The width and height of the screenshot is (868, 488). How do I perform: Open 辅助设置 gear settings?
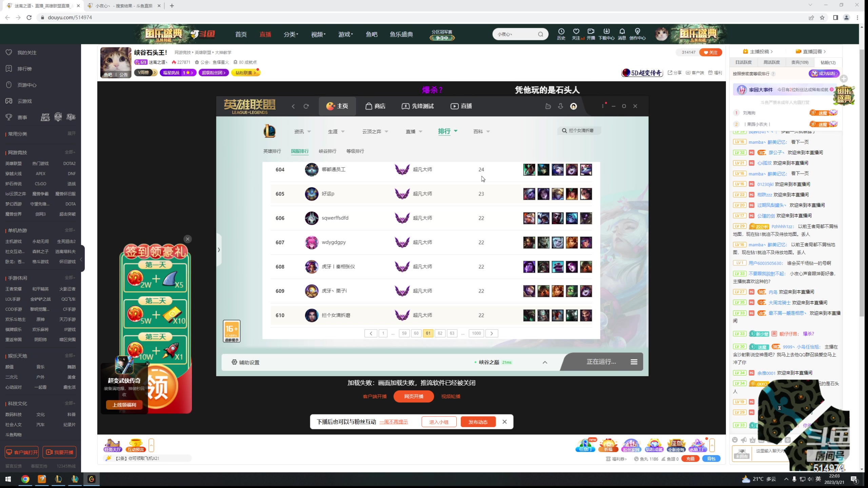pos(245,362)
